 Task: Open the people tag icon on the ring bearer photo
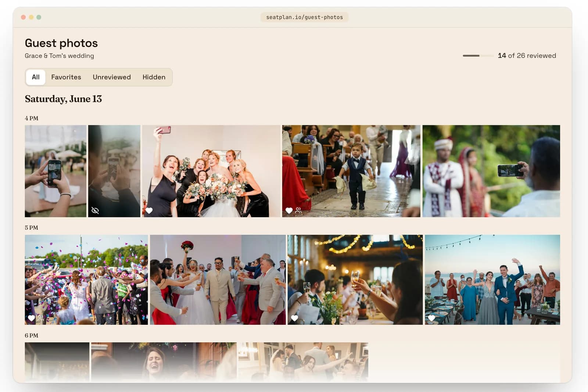[x=298, y=211]
